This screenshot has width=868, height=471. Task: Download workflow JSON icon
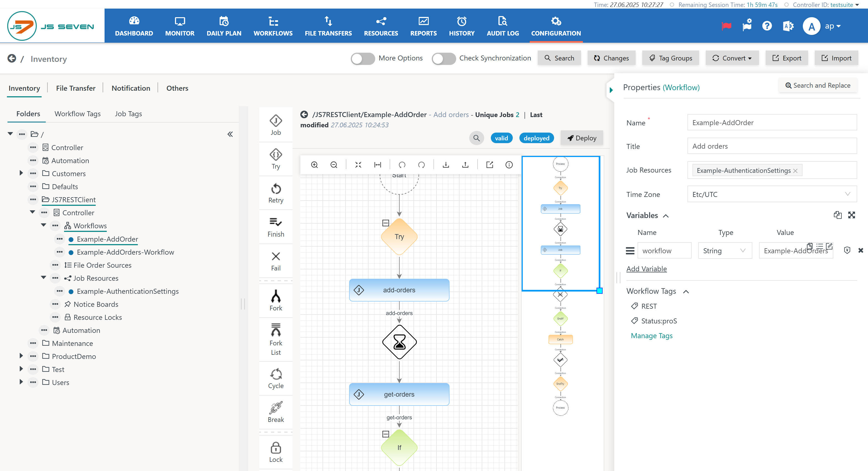tap(446, 164)
